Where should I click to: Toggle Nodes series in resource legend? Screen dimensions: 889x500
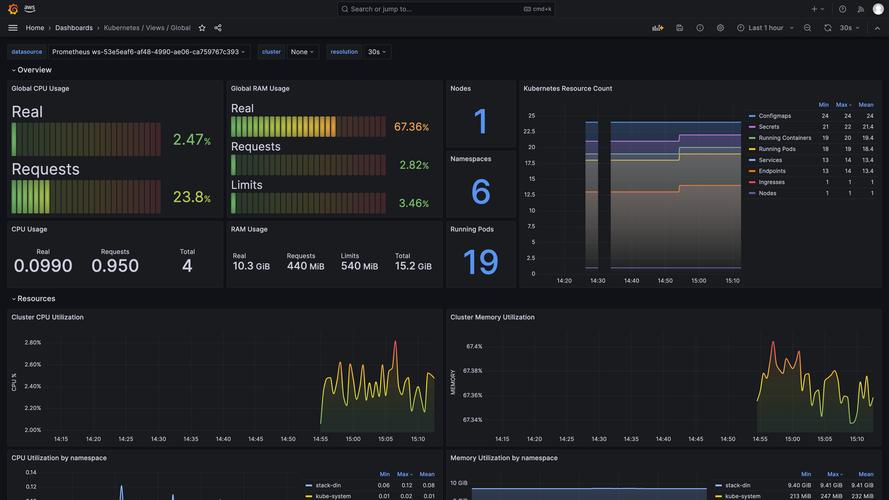[x=767, y=193]
